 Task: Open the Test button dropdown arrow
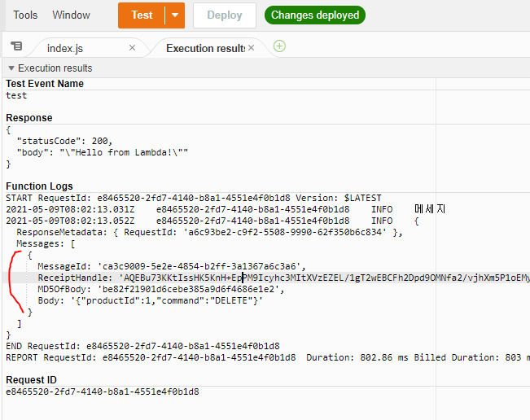[175, 15]
